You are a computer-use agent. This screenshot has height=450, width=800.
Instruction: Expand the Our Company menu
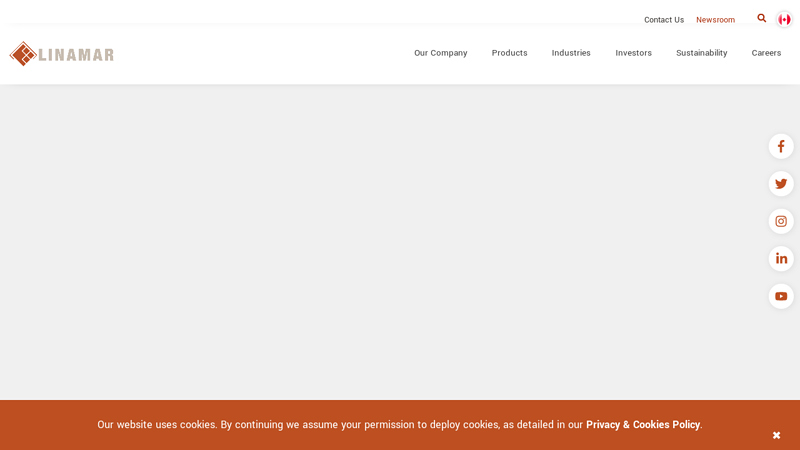pyautogui.click(x=440, y=53)
